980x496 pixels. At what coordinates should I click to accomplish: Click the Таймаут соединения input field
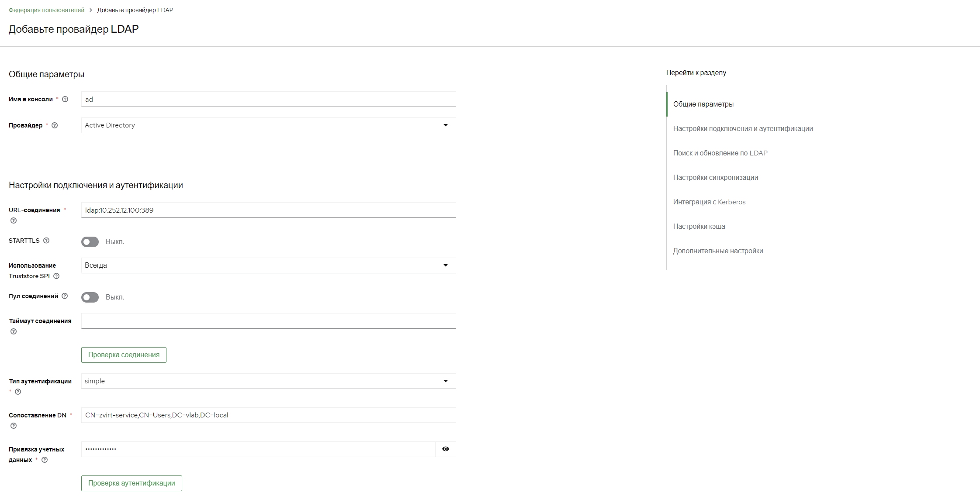[x=268, y=321]
